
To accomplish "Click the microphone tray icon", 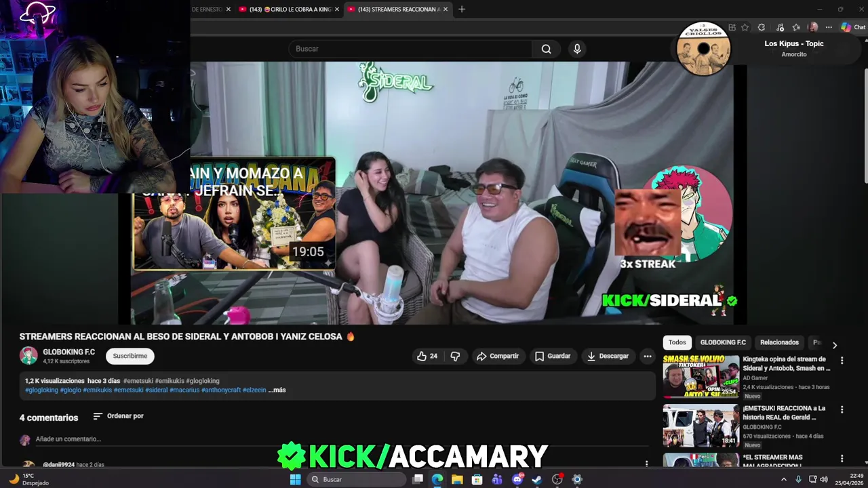I will tap(798, 479).
